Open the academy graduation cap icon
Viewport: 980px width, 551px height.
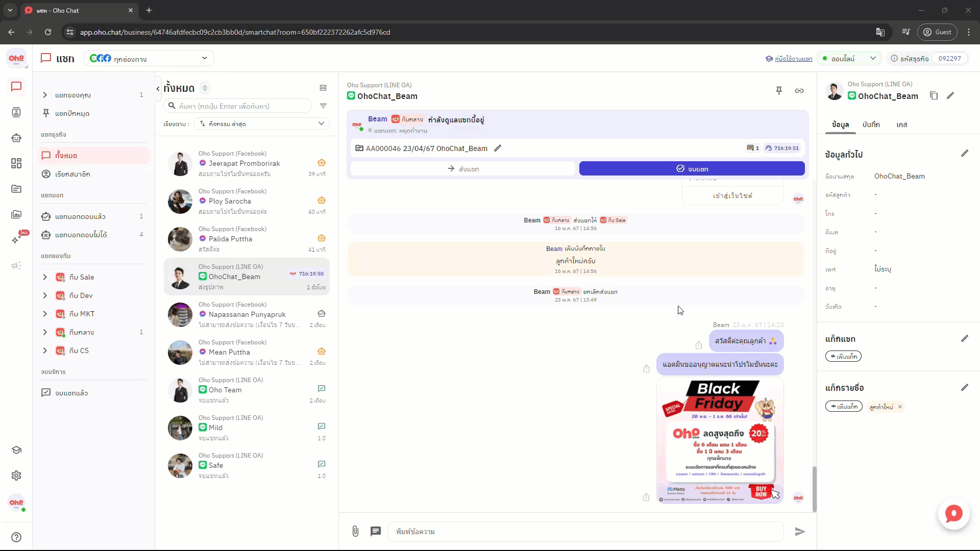16,450
